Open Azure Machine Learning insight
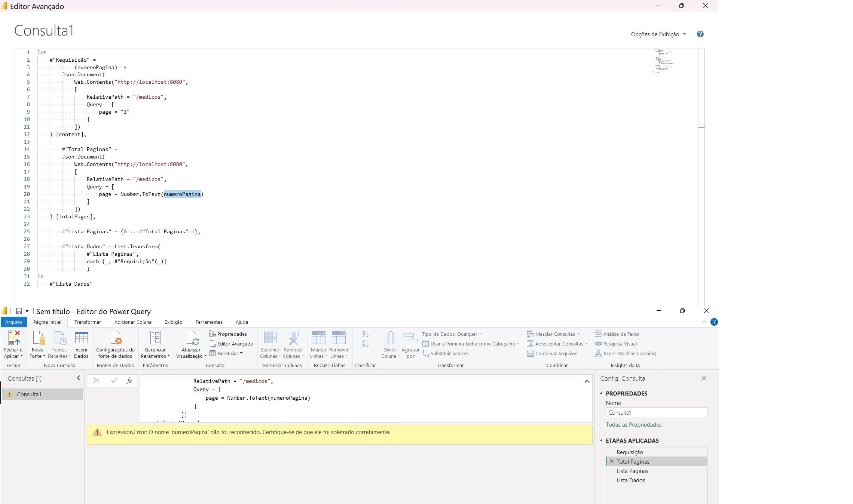 pyautogui.click(x=625, y=353)
